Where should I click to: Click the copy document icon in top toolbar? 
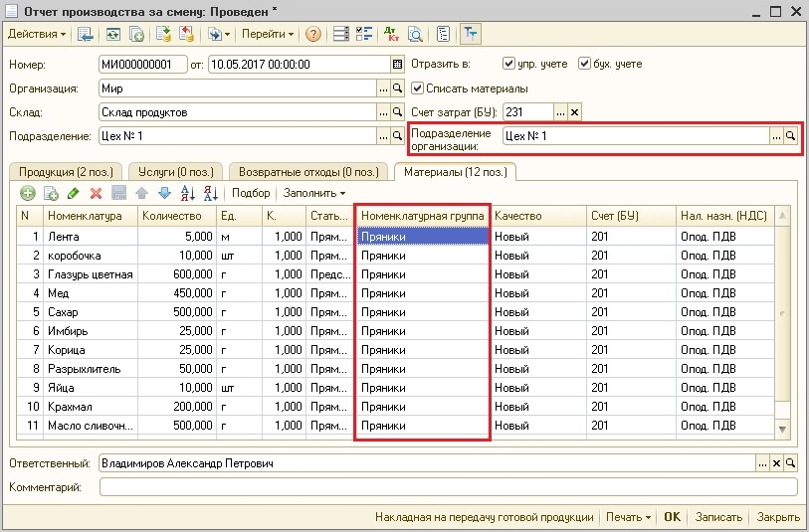[136, 34]
